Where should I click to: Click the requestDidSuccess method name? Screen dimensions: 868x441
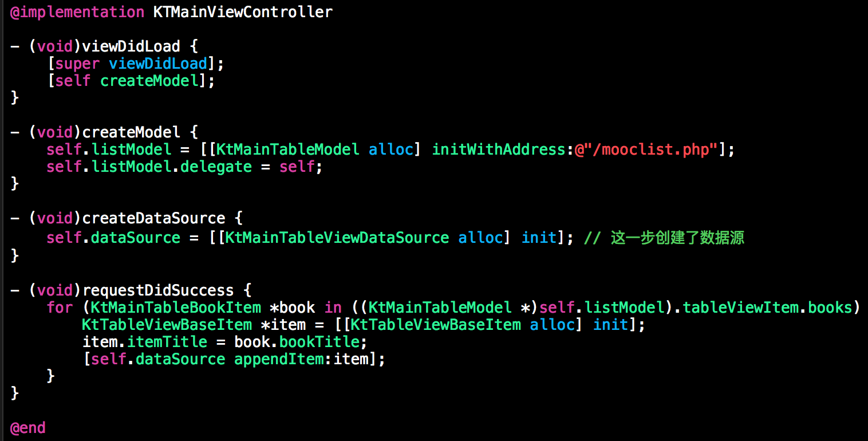pos(158,290)
